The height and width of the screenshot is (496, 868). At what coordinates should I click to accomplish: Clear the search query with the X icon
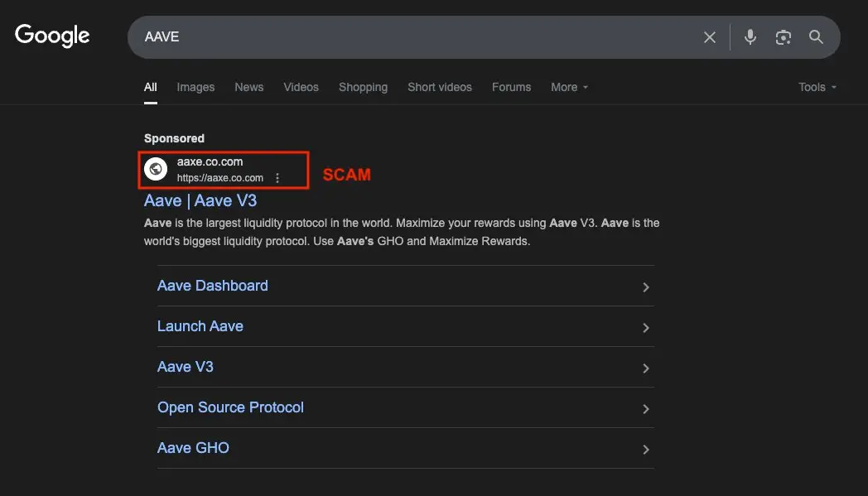tap(709, 36)
